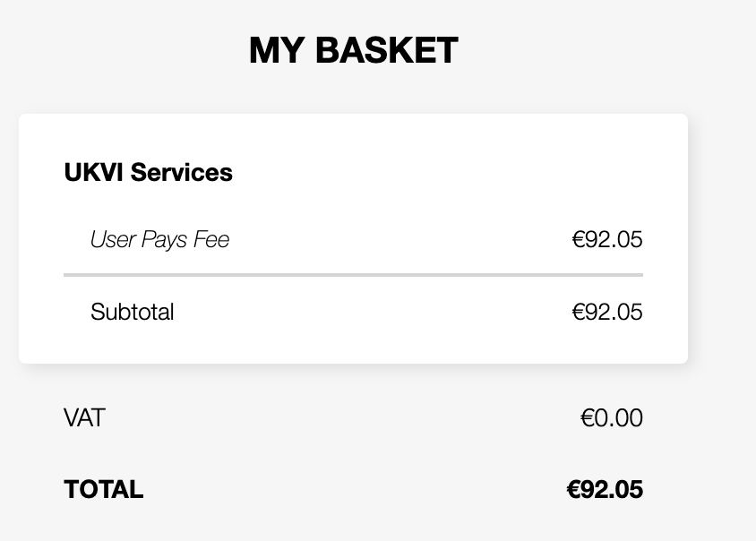
Task: Click the word Services in card title
Action: coord(182,173)
